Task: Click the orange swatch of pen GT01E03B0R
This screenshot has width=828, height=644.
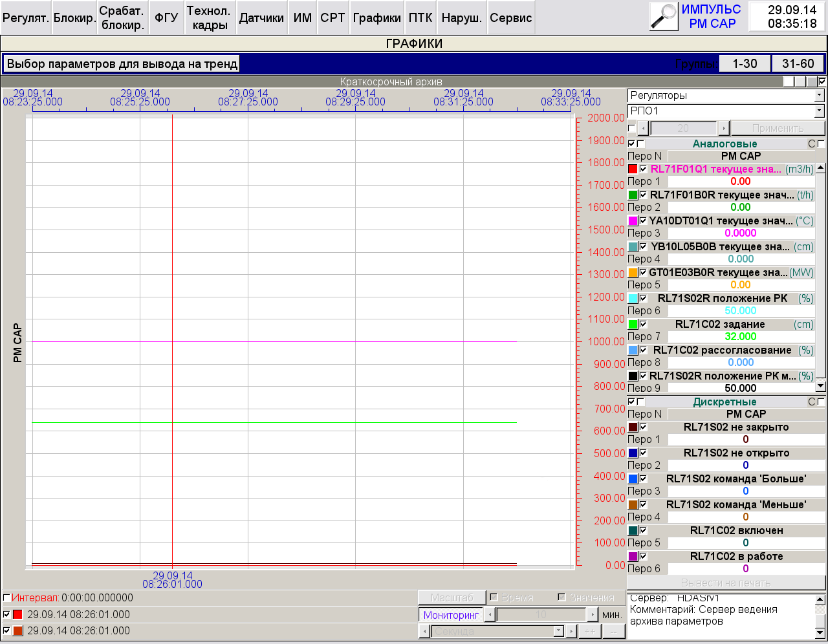Action: pos(633,272)
